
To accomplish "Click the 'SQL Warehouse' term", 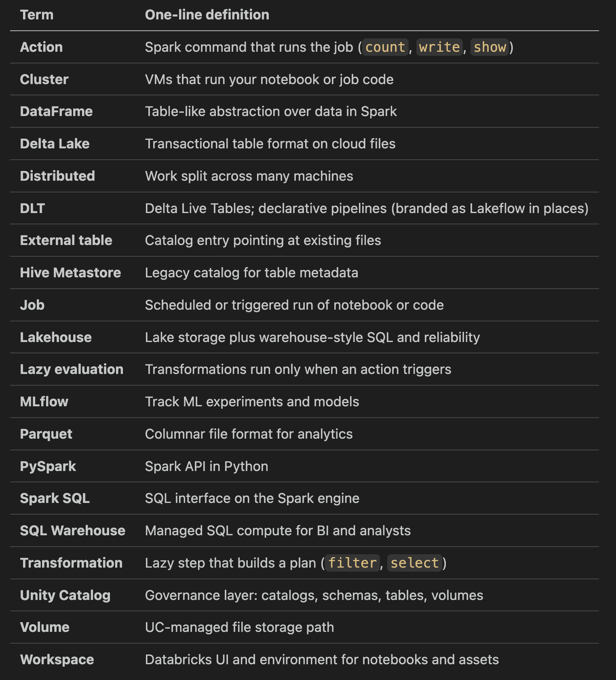I will (72, 531).
